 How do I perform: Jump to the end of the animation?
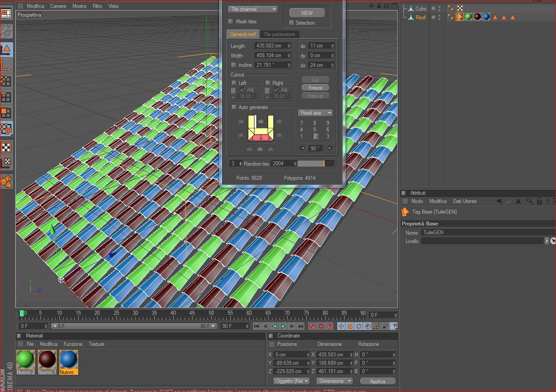tap(301, 326)
